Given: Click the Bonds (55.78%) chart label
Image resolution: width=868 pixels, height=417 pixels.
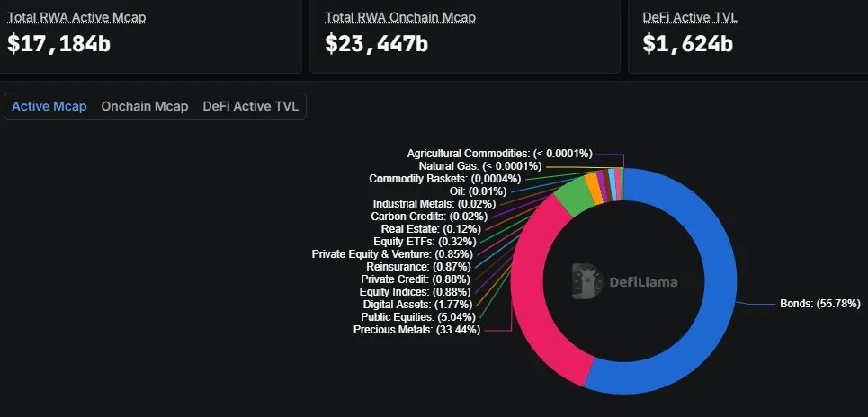Looking at the screenshot, I should [819, 305].
